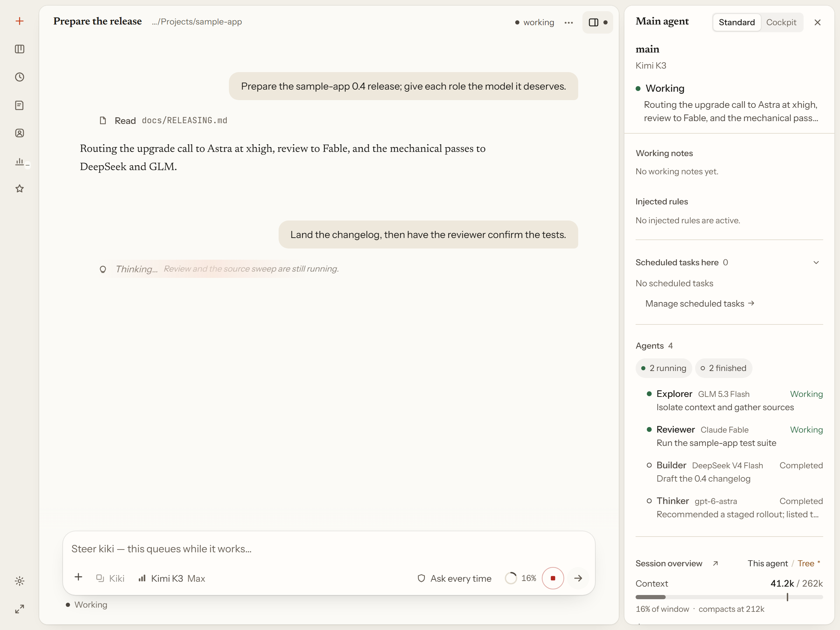This screenshot has width=840, height=630.
Task: Select the Reviewer Claude Fable agent
Action: tap(734, 436)
